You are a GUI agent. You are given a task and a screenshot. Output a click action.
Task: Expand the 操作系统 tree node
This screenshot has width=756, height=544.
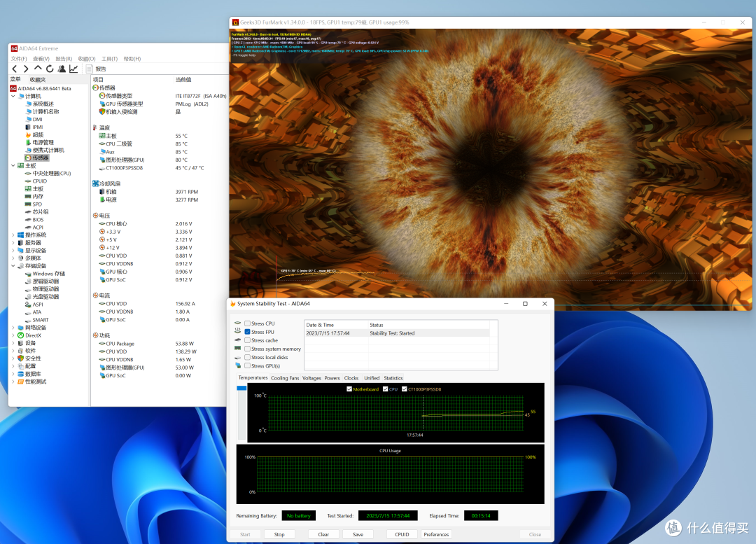[x=13, y=235]
